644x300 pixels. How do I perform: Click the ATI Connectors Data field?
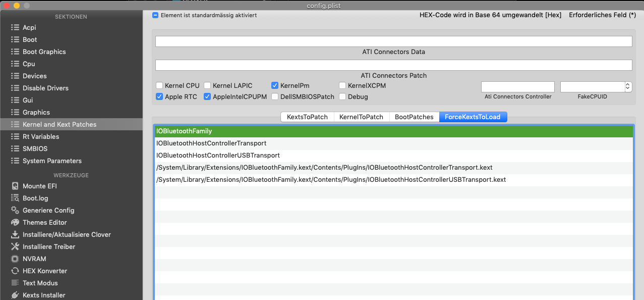[x=393, y=41]
